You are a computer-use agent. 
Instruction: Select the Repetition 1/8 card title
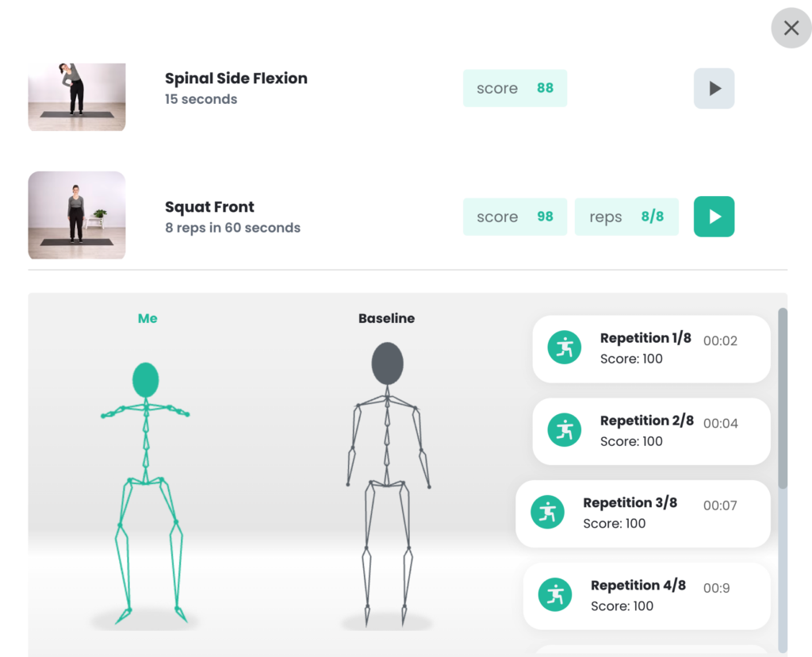645,338
